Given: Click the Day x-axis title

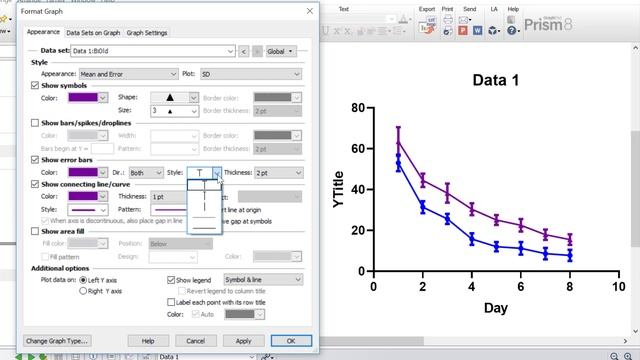Looking at the screenshot, I should (x=496, y=308).
